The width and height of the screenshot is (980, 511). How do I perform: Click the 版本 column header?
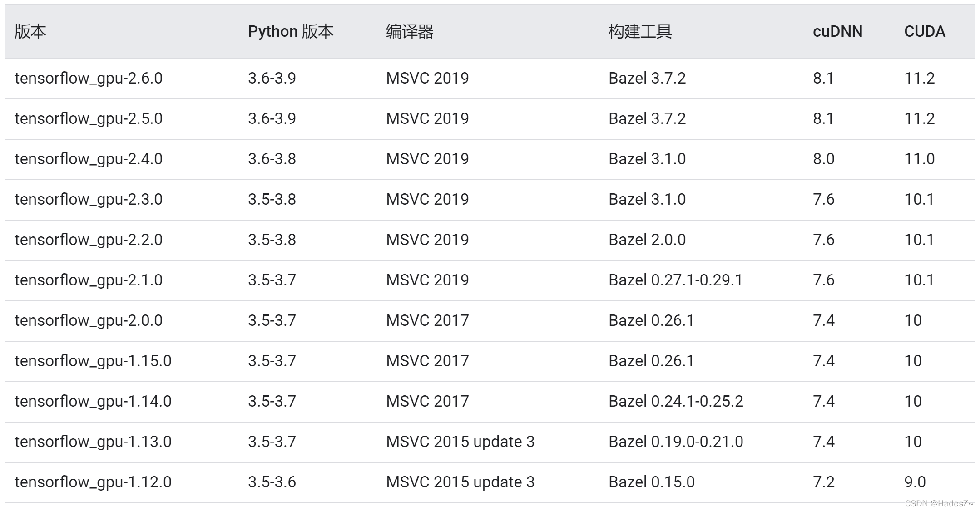click(30, 31)
